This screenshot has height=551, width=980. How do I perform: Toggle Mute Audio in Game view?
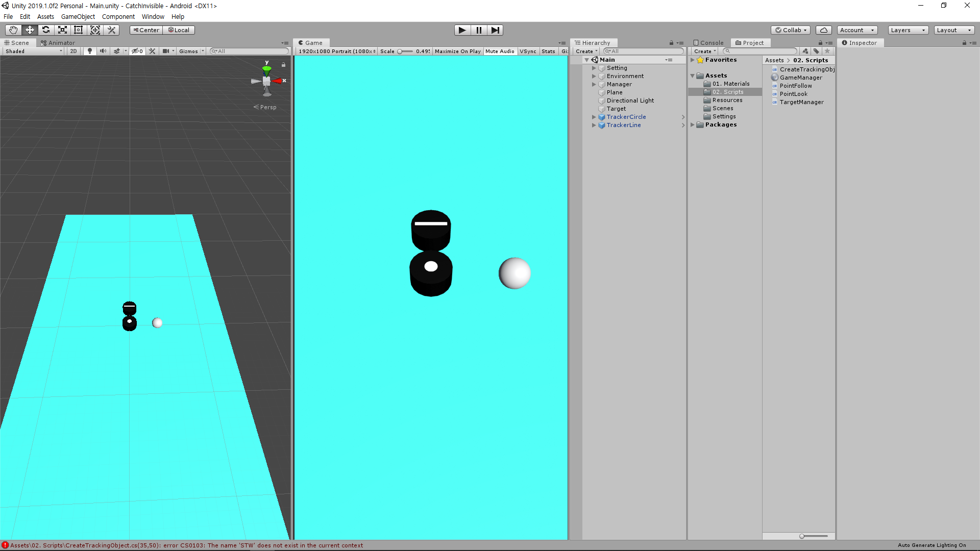point(500,51)
